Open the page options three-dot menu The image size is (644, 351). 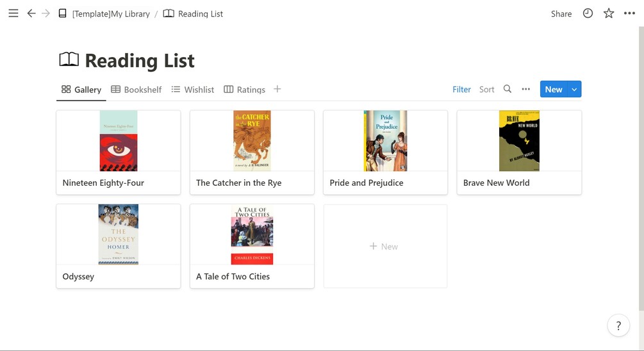pos(629,13)
